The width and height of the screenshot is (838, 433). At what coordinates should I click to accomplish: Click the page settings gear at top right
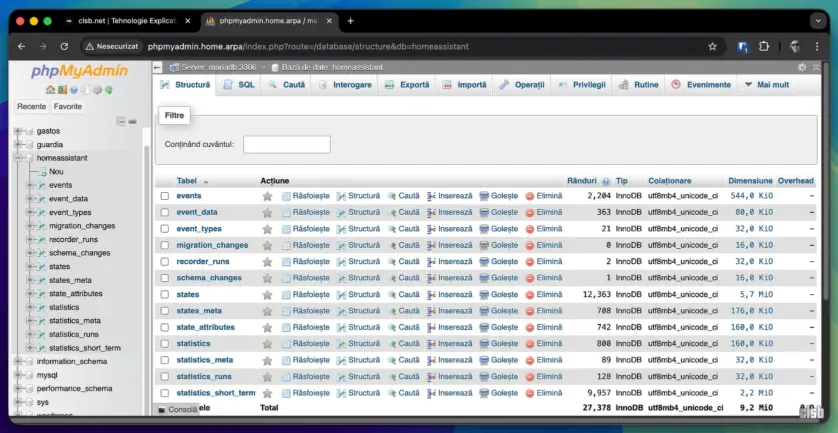pyautogui.click(x=802, y=67)
